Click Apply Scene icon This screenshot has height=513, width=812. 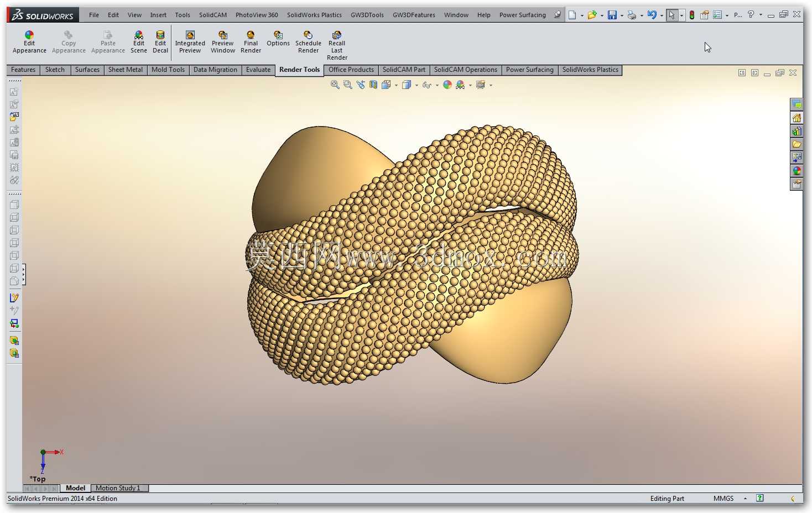pos(460,85)
